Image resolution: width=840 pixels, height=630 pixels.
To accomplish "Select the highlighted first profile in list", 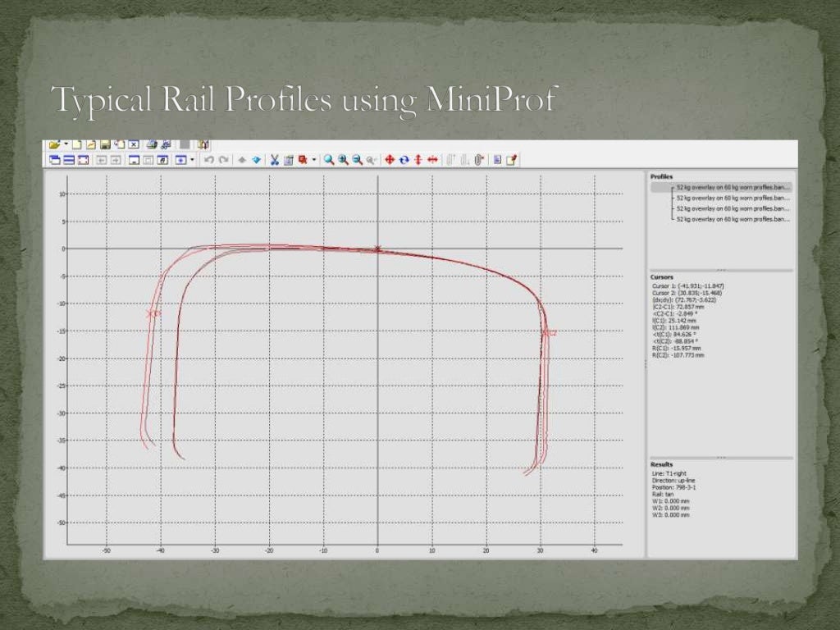I will tap(720, 188).
